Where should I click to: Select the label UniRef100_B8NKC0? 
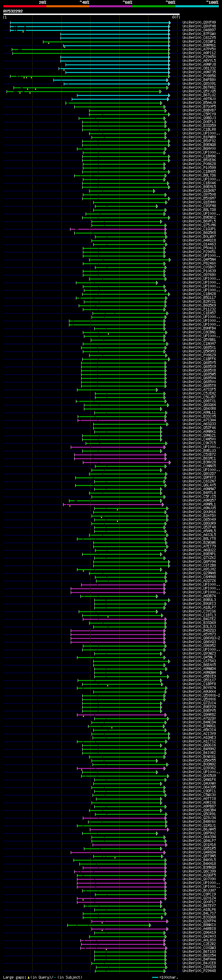pyautogui.click(x=199, y=925)
